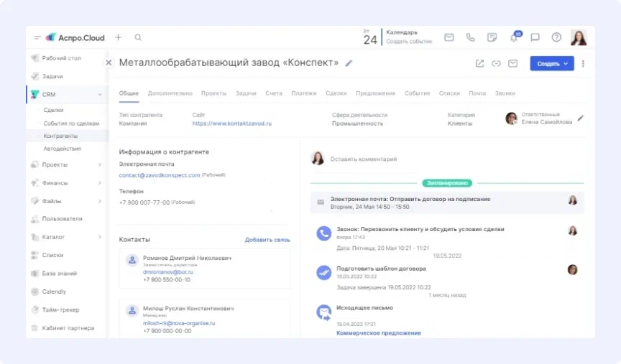This screenshot has height=364, width=621.
Task: Open the phone calls icon in top bar
Action: point(470,37)
